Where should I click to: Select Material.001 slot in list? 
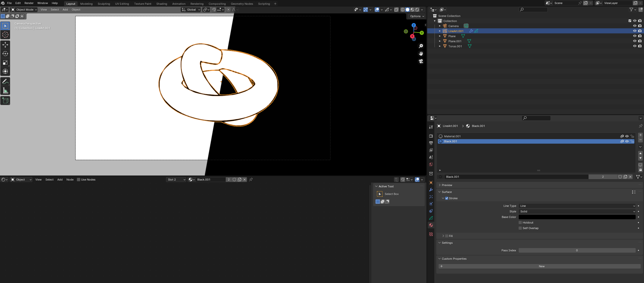pyautogui.click(x=536, y=136)
